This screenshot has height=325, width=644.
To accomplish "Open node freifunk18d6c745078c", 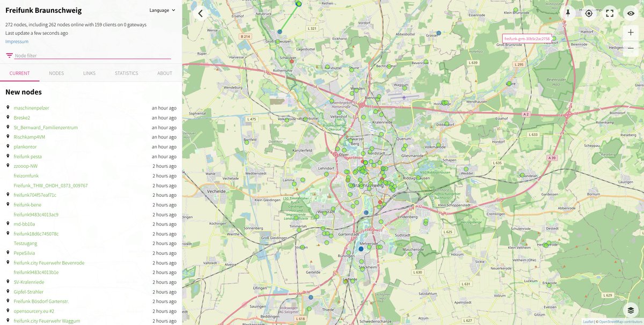I will click(x=36, y=233).
